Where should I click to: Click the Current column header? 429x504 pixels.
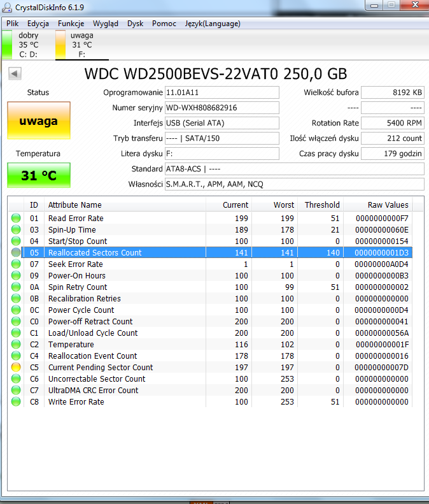pyautogui.click(x=229, y=205)
